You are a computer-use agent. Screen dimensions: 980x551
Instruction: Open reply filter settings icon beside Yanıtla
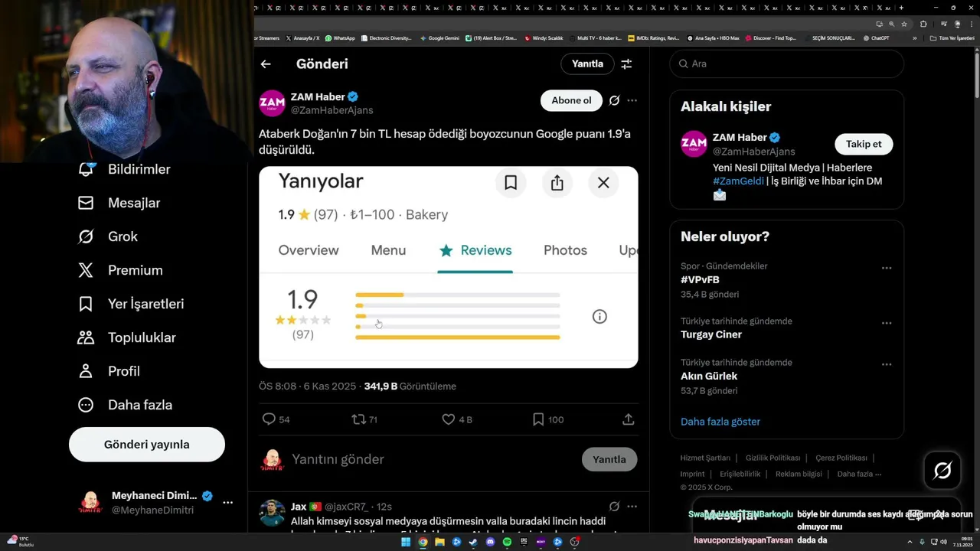coord(626,64)
